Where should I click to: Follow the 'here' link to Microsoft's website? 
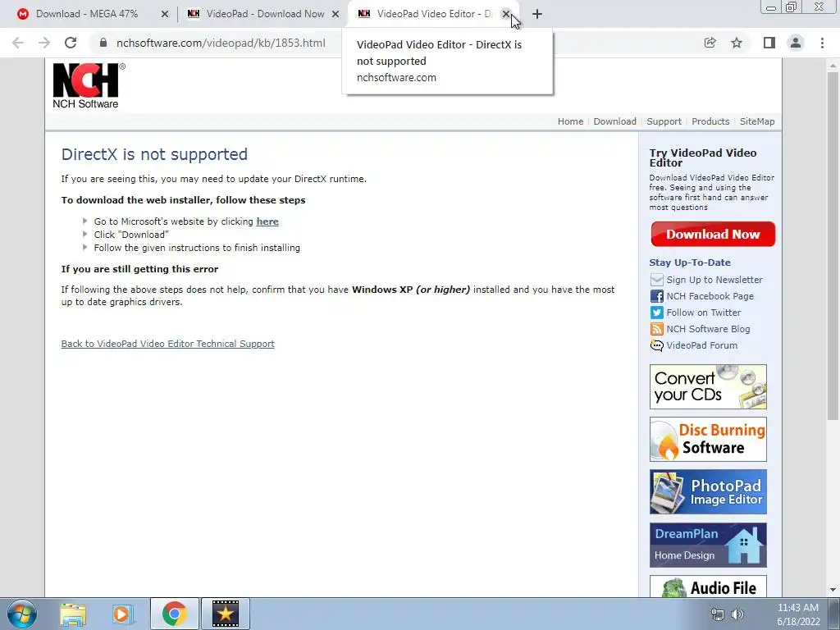(267, 221)
